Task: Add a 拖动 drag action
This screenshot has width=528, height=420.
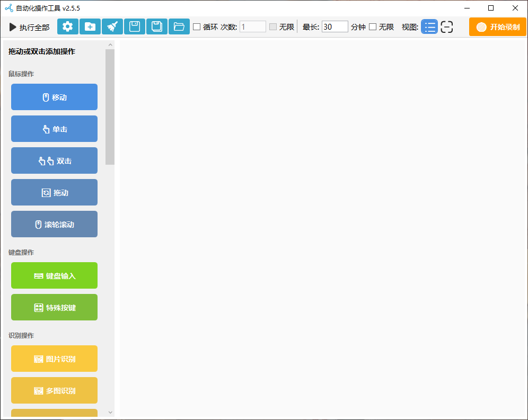Action: 54,192
